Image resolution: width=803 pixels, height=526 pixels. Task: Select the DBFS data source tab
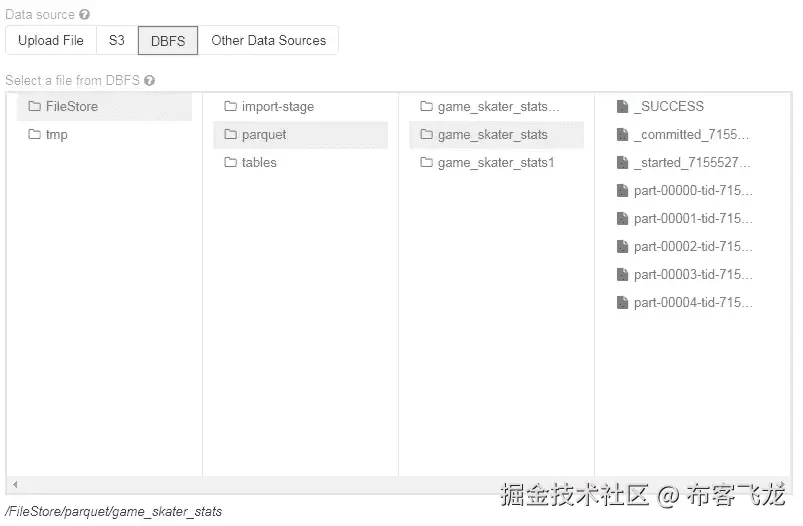click(168, 40)
